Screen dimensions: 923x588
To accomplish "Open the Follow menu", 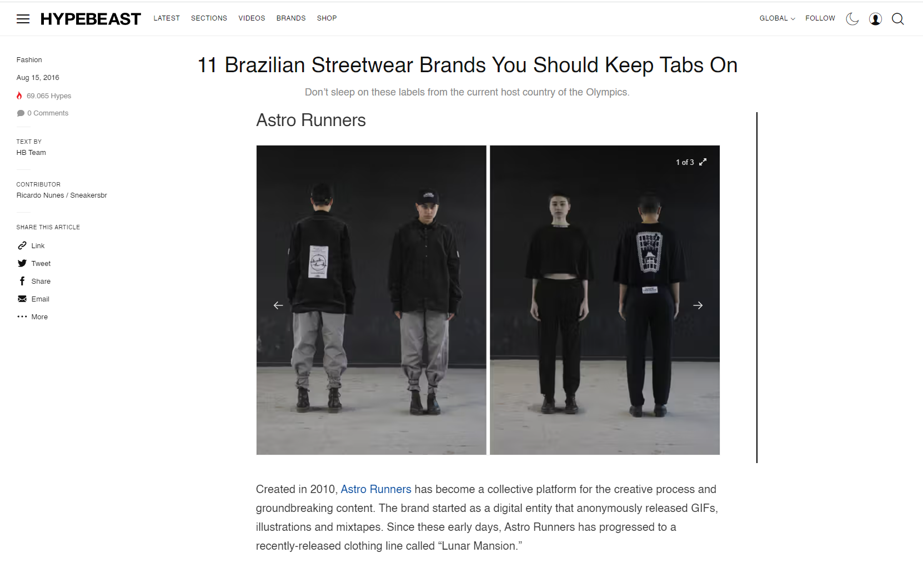I will 820,18.
